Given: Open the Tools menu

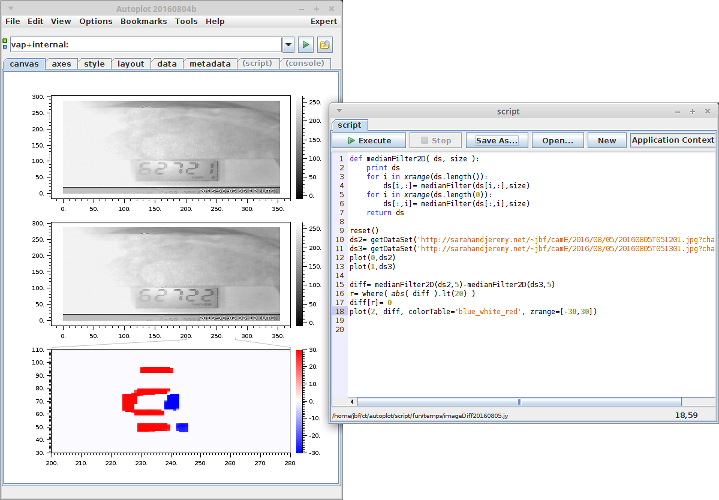Looking at the screenshot, I should tap(186, 21).
